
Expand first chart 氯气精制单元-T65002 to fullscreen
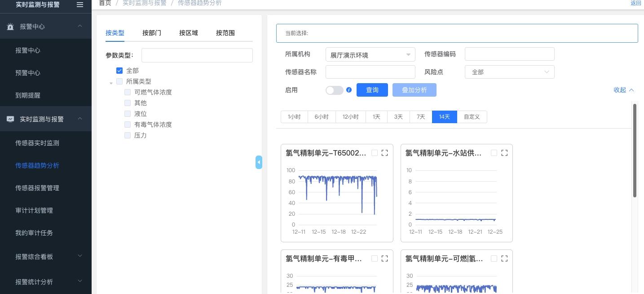pos(384,153)
